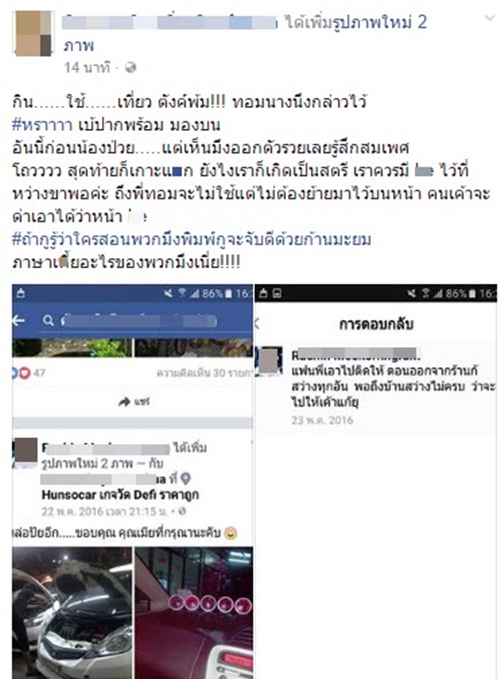Open the post options chevron at top right
The image size is (500, 679).
click(489, 18)
